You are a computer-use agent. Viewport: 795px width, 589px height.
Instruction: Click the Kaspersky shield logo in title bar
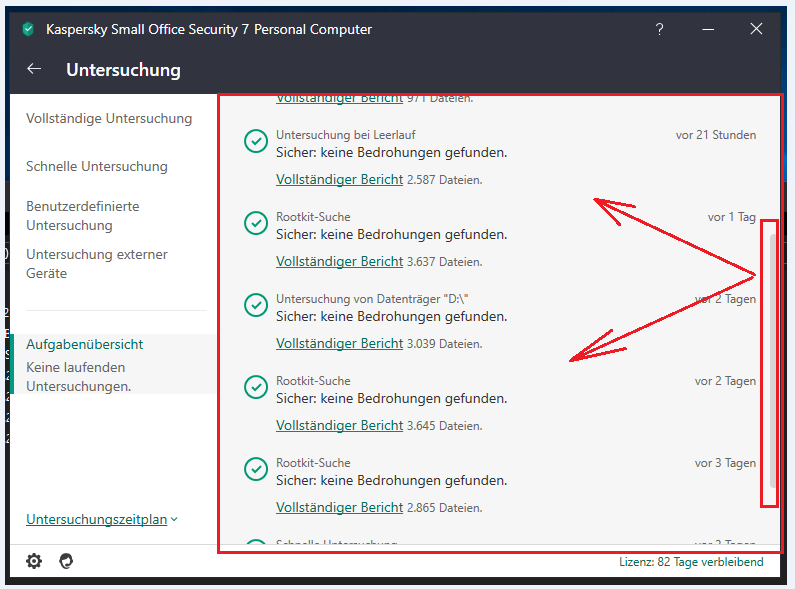pos(28,29)
